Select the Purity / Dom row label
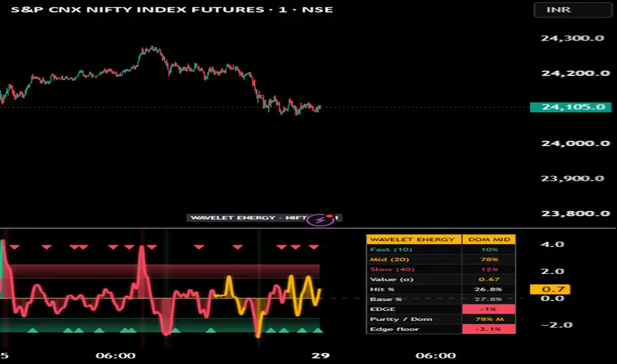The width and height of the screenshot is (617, 364). point(401,319)
